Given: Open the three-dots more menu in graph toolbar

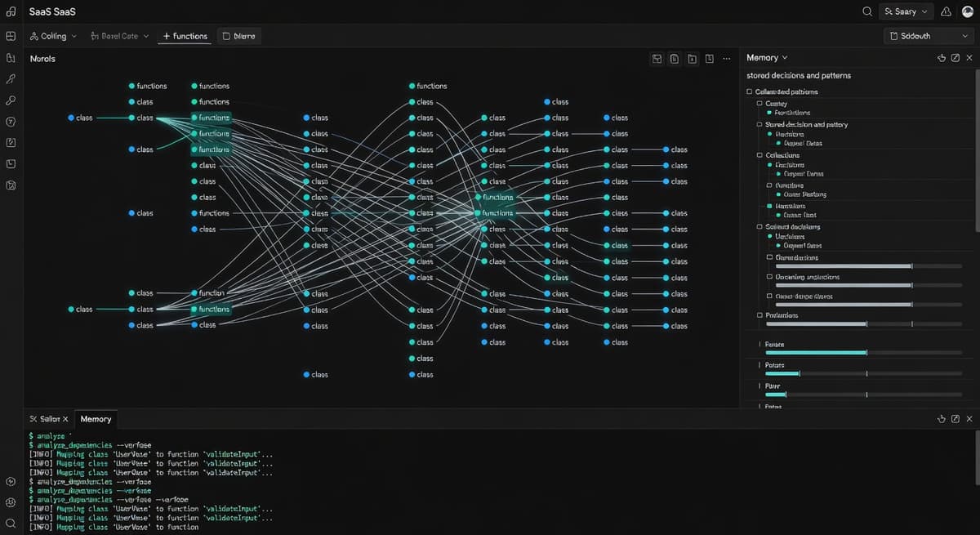Looking at the screenshot, I should pos(727,58).
